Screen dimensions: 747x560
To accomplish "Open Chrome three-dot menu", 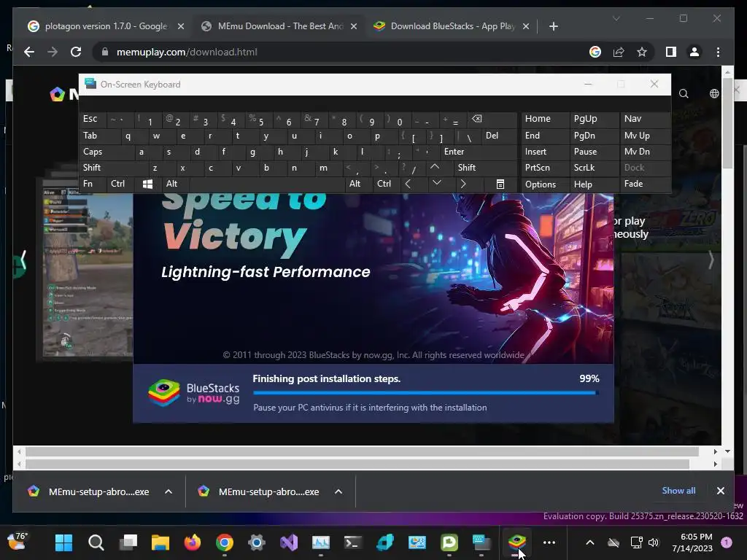I will click(x=718, y=52).
